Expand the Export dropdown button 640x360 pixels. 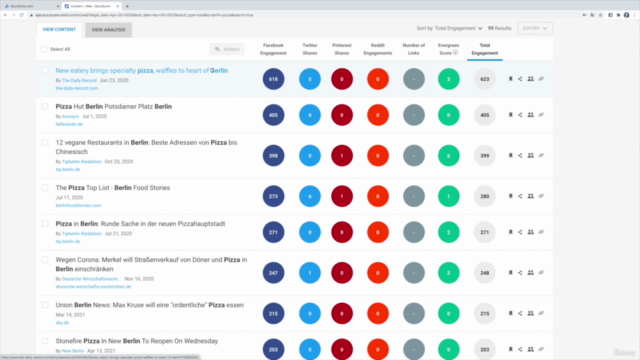click(535, 28)
